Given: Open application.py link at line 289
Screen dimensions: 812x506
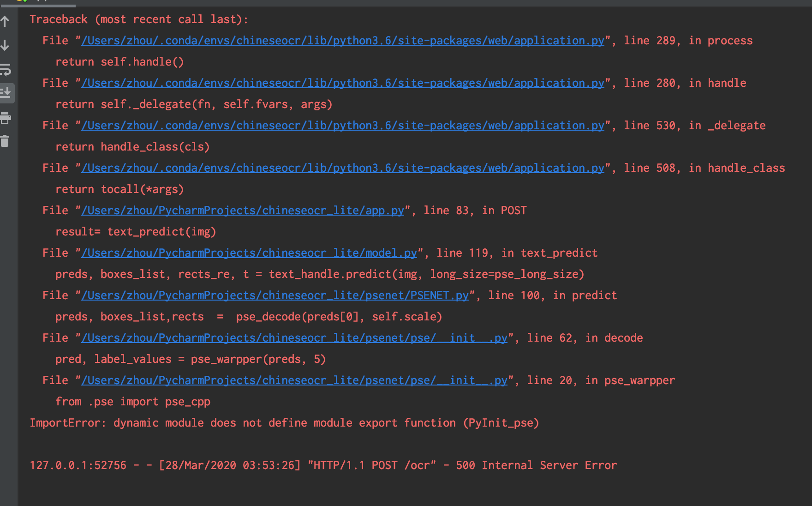Looking at the screenshot, I should coord(341,40).
